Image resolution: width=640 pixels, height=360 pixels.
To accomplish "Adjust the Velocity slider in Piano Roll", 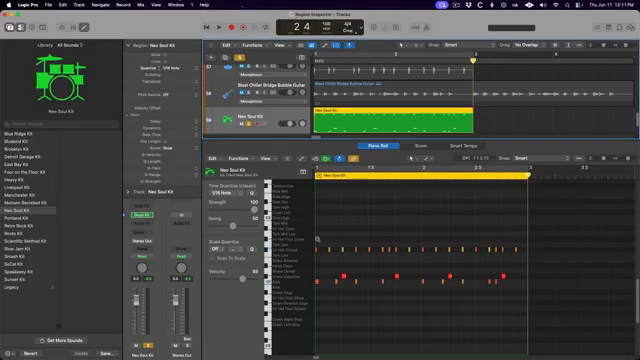I will click(x=242, y=279).
